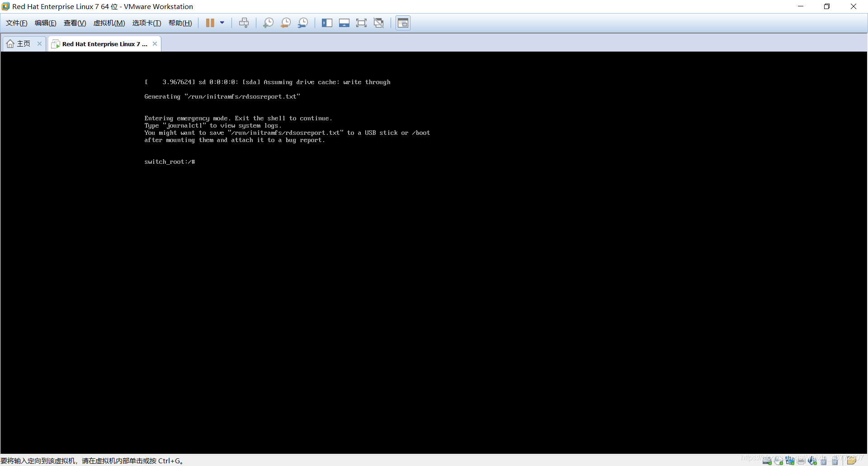Open the 帮助(H) menu
The width and height of the screenshot is (868, 466).
[x=180, y=23]
